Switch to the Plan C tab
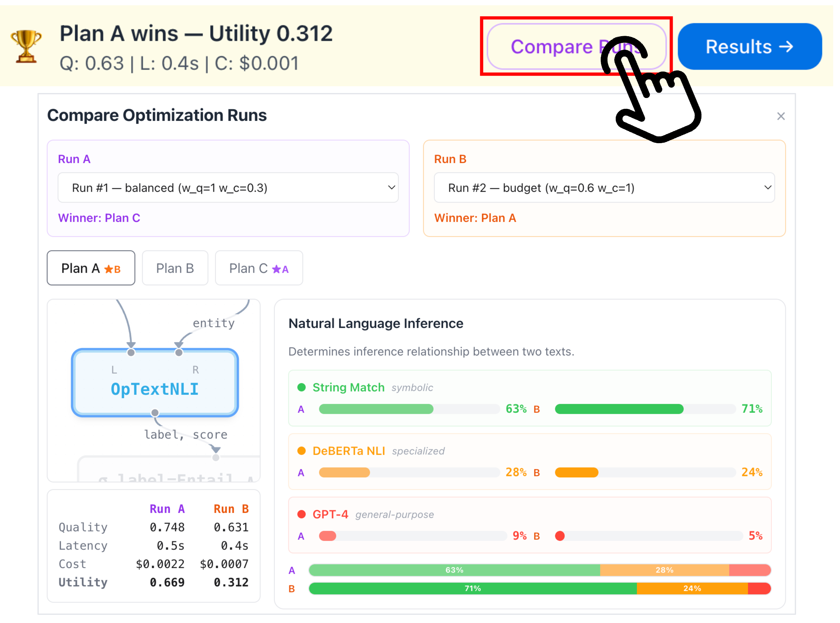 point(259,268)
